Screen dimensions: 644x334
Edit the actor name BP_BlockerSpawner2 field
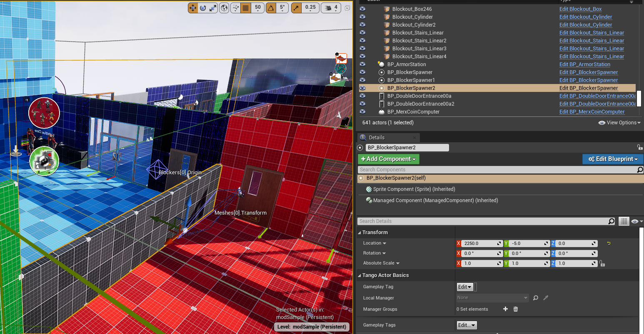tap(407, 147)
